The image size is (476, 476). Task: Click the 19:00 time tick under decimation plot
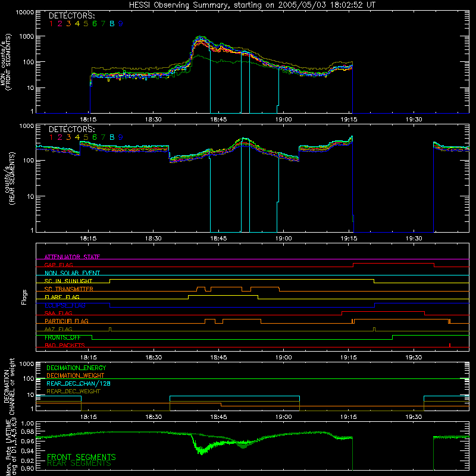[x=284, y=417]
